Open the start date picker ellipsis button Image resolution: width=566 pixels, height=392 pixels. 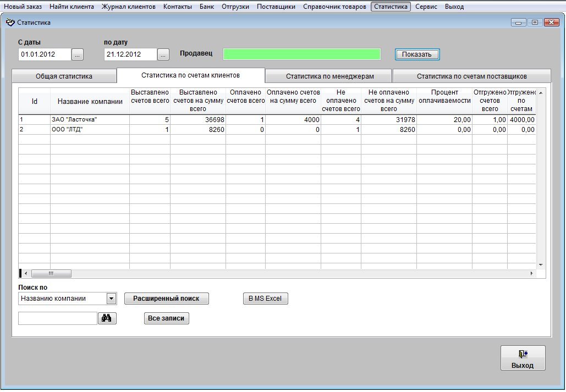click(x=78, y=54)
